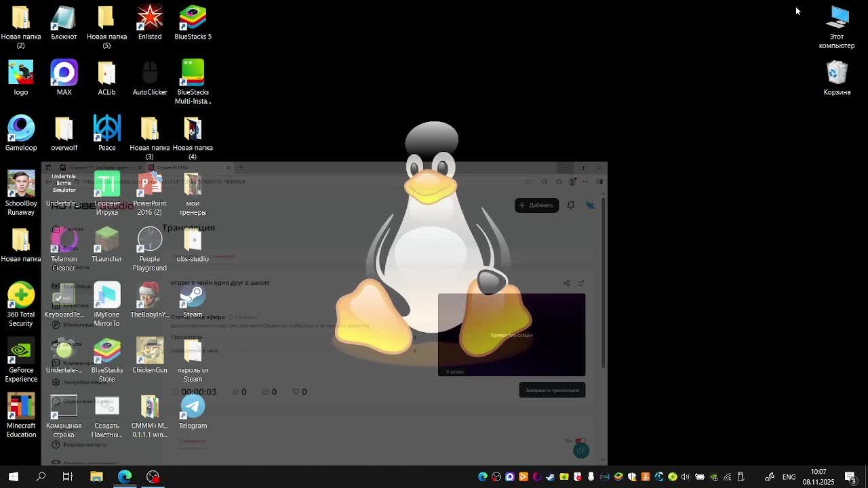
Task: Click the ACLib folder on the desktop
Action: tap(106, 78)
